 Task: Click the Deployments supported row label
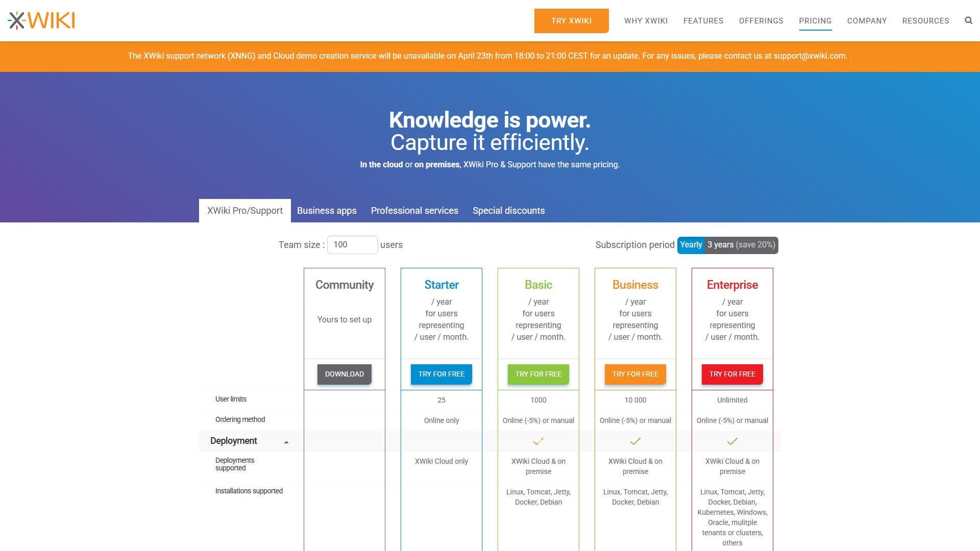pos(235,464)
